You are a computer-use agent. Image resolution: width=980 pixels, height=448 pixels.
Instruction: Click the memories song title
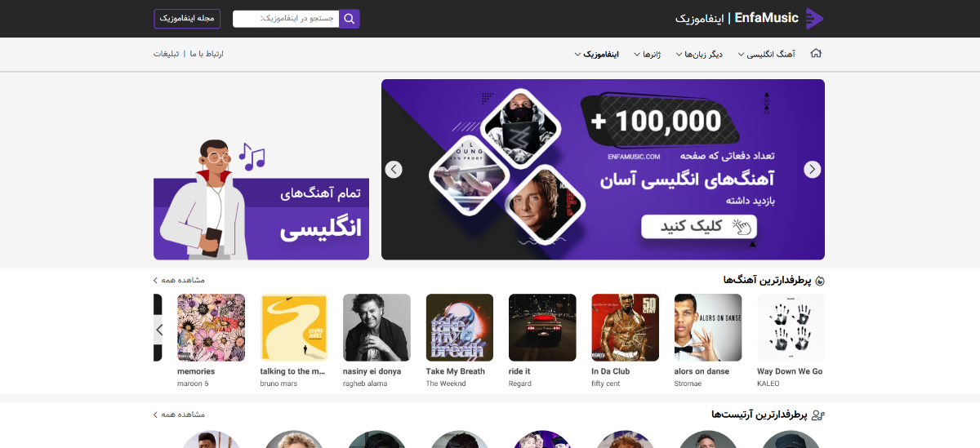point(196,371)
